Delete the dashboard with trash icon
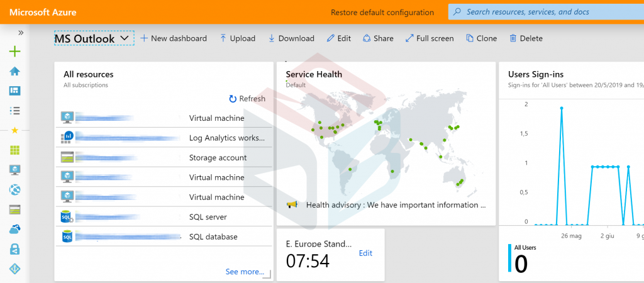The image size is (644, 283). [526, 38]
